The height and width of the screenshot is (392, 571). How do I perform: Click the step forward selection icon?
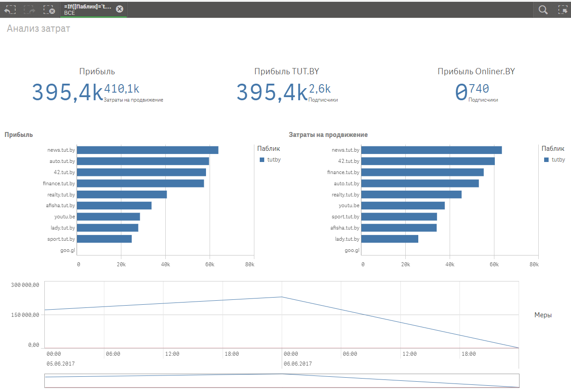pos(30,9)
